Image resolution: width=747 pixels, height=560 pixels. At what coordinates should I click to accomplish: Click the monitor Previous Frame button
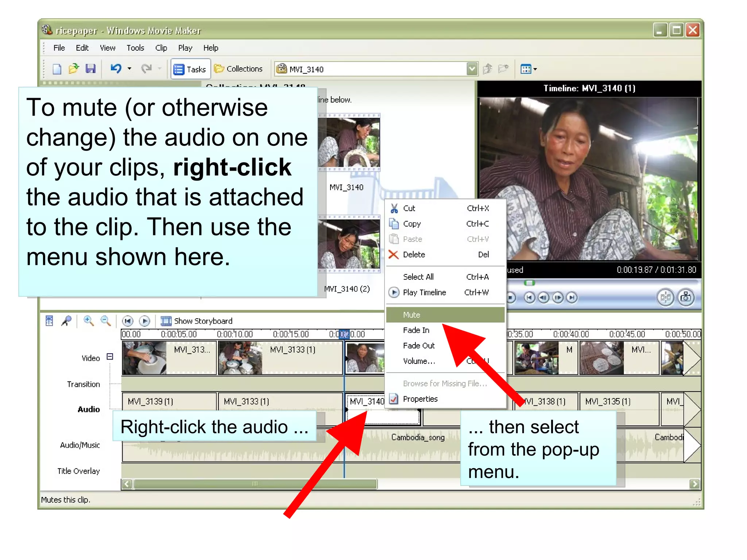tap(543, 298)
